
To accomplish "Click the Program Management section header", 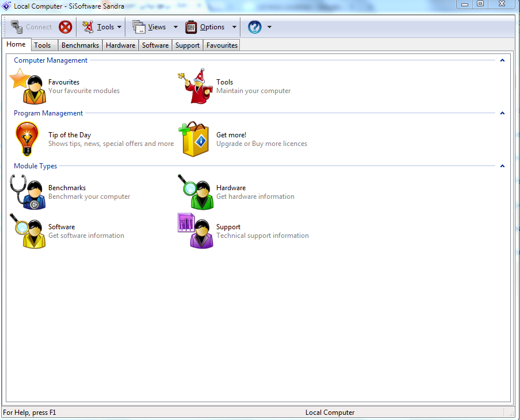I will (48, 113).
